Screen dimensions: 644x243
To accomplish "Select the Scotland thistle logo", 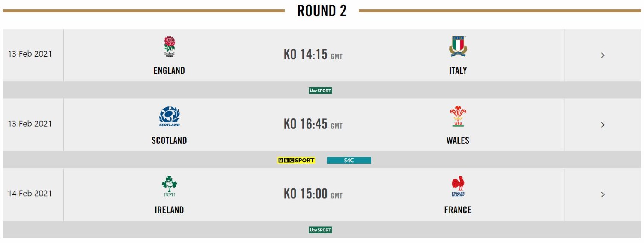I will tap(169, 116).
